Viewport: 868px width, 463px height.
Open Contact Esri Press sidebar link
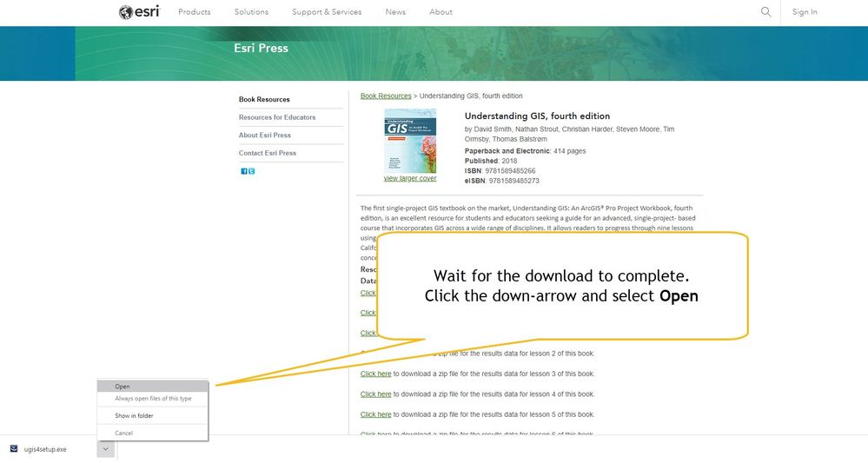click(x=268, y=153)
